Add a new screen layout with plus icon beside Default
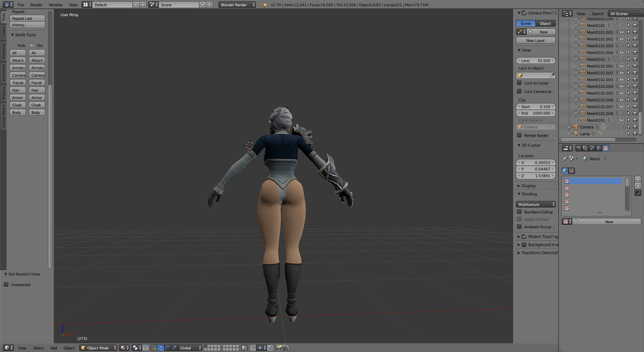 click(x=136, y=5)
